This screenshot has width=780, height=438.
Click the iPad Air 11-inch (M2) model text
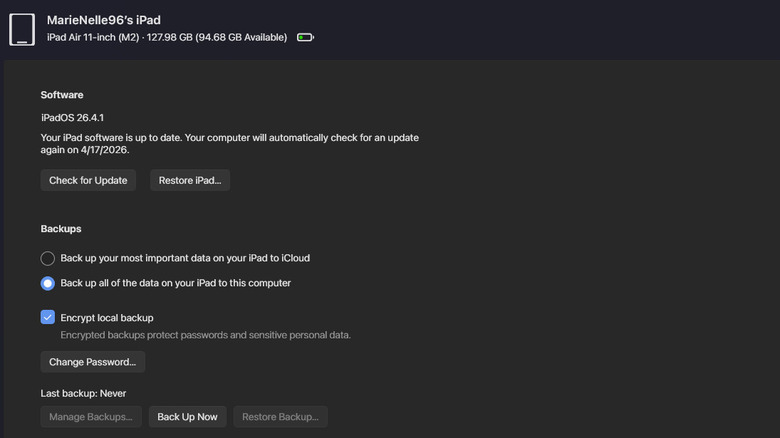coord(93,37)
